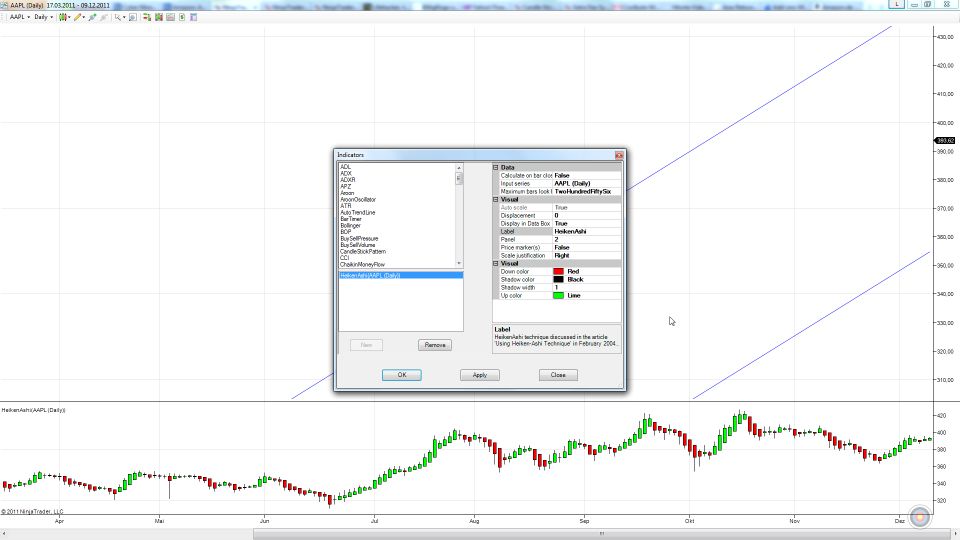
Task: Select HeikenAshi(AAPL (Daily)) applied indicator
Action: coord(400,276)
